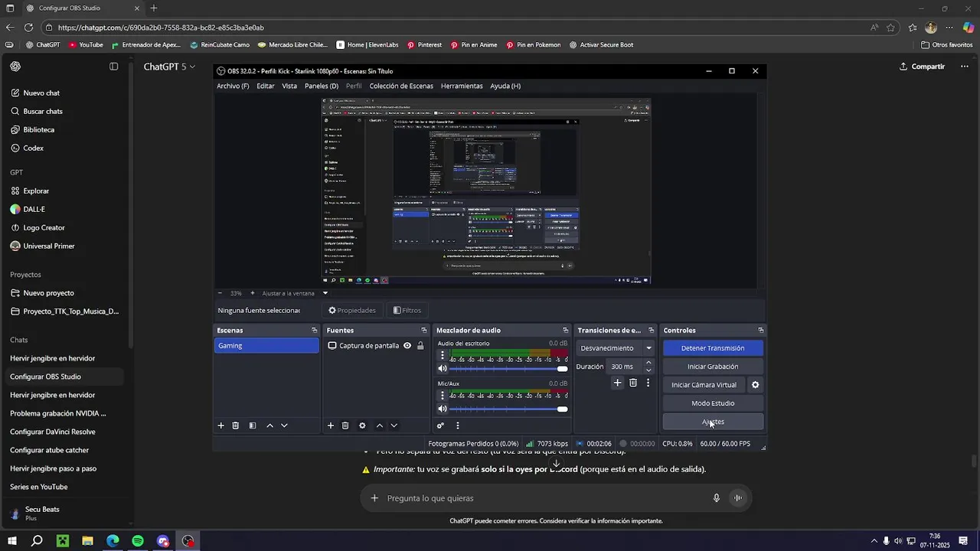Show hidden system tray icons chevron
The height and width of the screenshot is (551, 980).
(x=874, y=541)
